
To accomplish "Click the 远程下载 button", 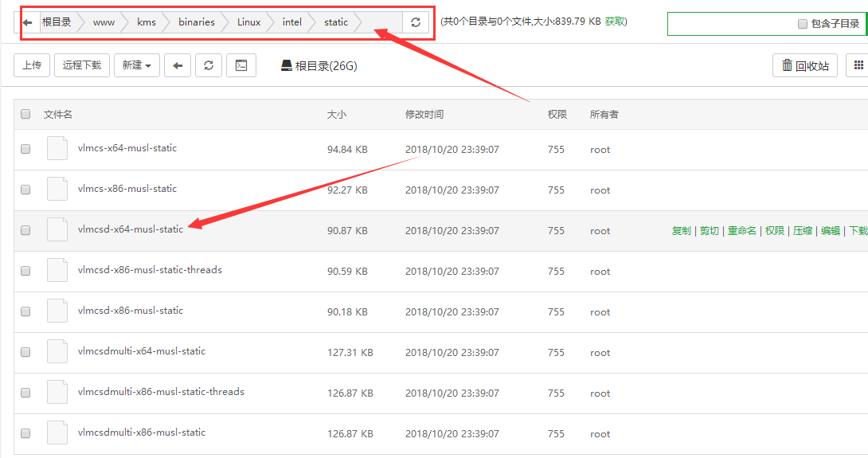I will [x=82, y=65].
